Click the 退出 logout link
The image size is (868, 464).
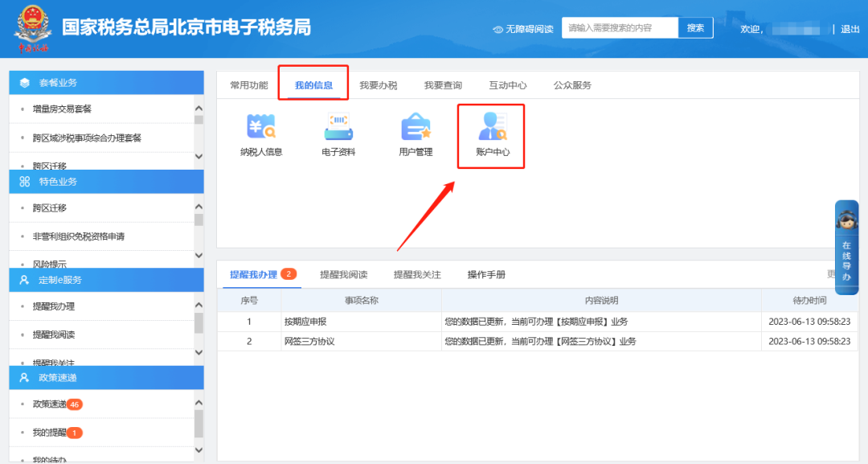(850, 29)
